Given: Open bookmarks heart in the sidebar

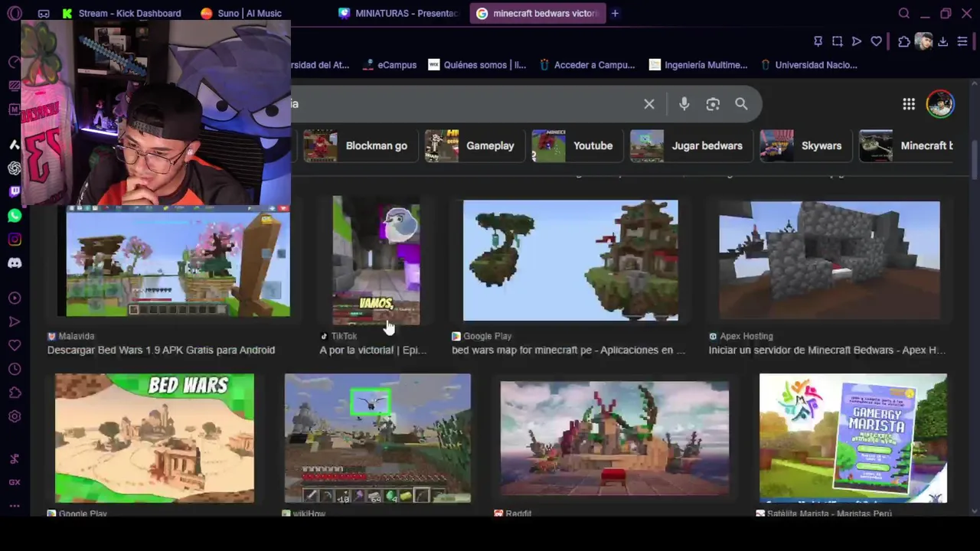Looking at the screenshot, I should click(14, 345).
